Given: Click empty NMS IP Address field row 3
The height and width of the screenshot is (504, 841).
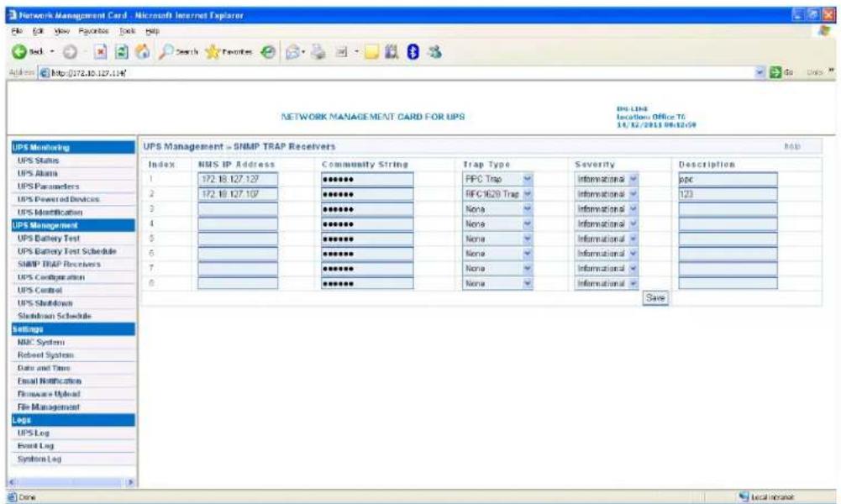Looking at the screenshot, I should (x=238, y=209).
